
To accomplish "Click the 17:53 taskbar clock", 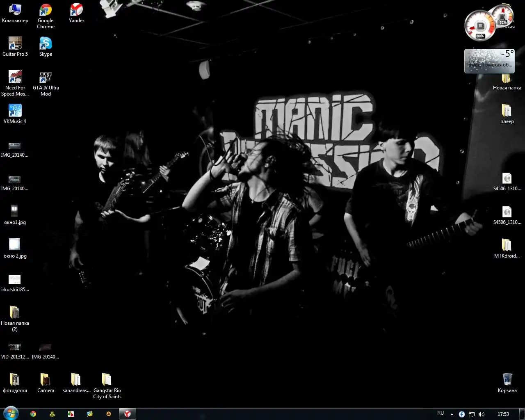I will coord(503,414).
